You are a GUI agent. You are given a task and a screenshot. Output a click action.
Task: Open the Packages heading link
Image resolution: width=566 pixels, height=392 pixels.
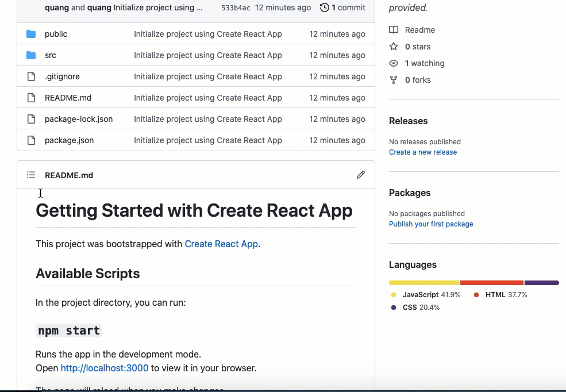click(410, 193)
